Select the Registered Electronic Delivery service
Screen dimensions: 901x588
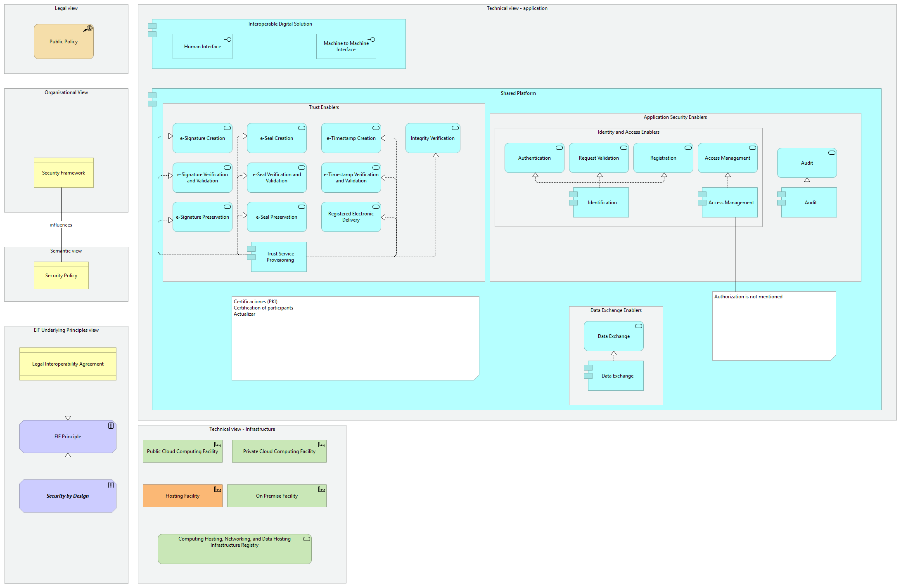coord(351,217)
